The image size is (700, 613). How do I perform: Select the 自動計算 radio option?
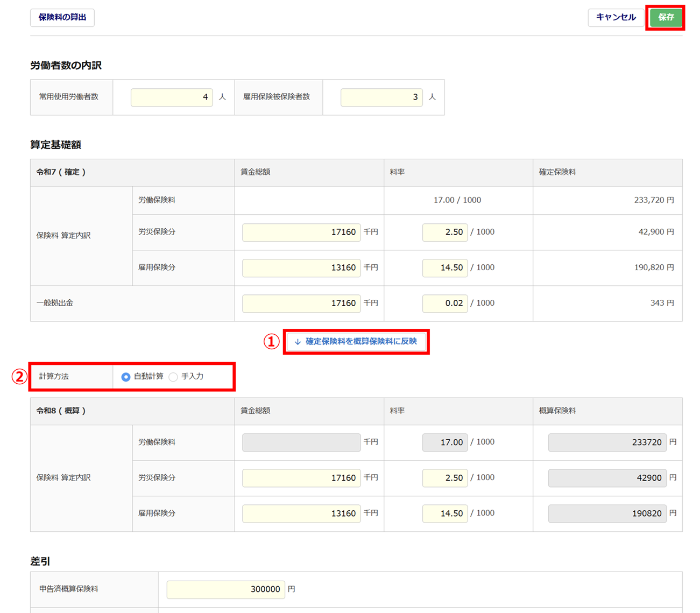[x=126, y=377]
